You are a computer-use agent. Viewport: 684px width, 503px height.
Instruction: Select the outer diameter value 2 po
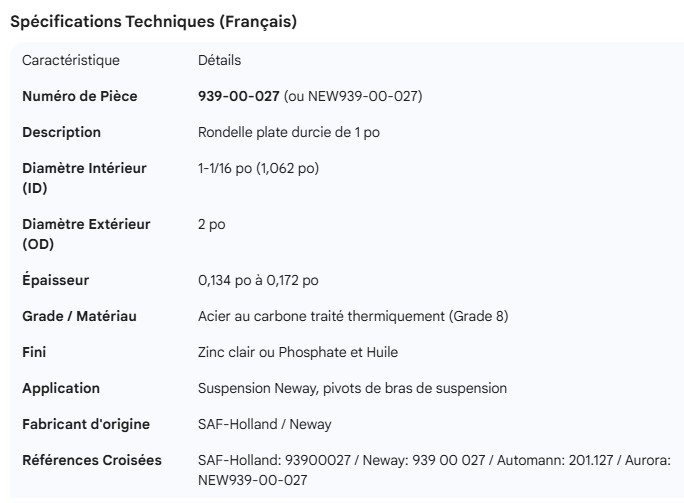212,225
